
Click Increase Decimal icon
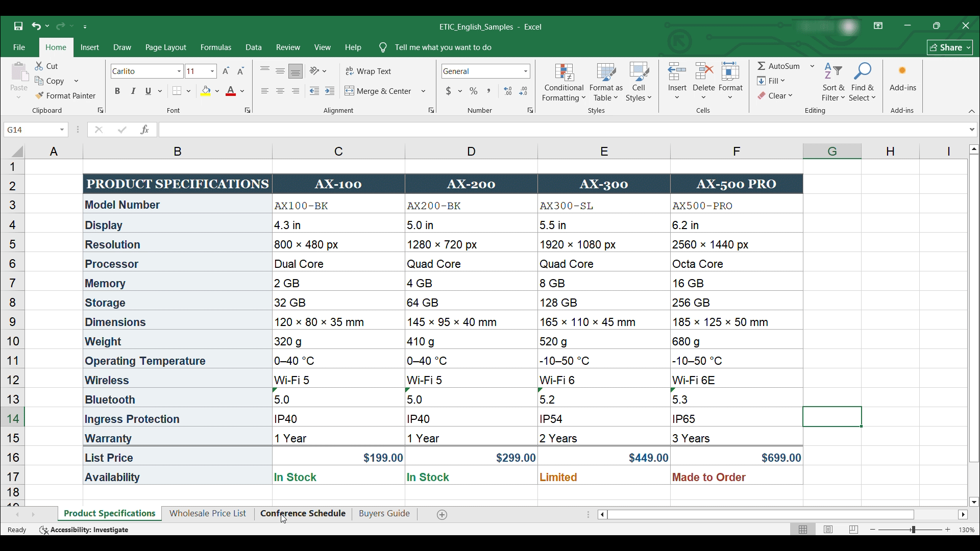click(x=508, y=91)
